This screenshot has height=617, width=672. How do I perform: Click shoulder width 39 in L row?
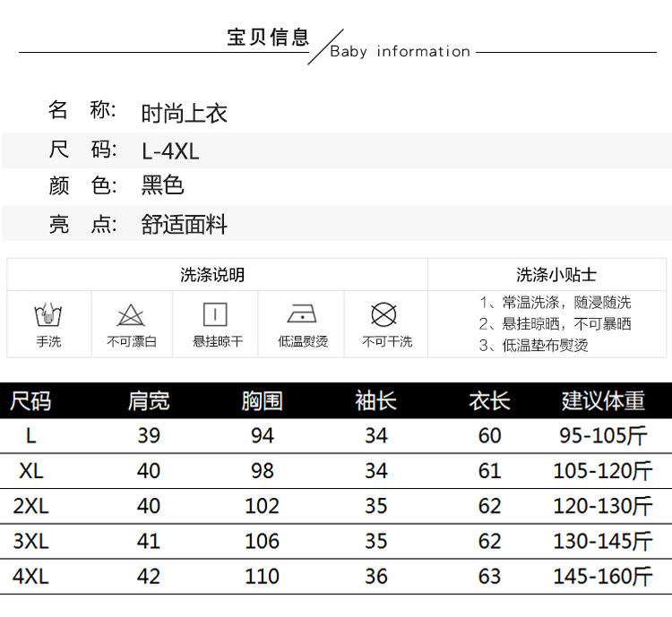coord(149,436)
